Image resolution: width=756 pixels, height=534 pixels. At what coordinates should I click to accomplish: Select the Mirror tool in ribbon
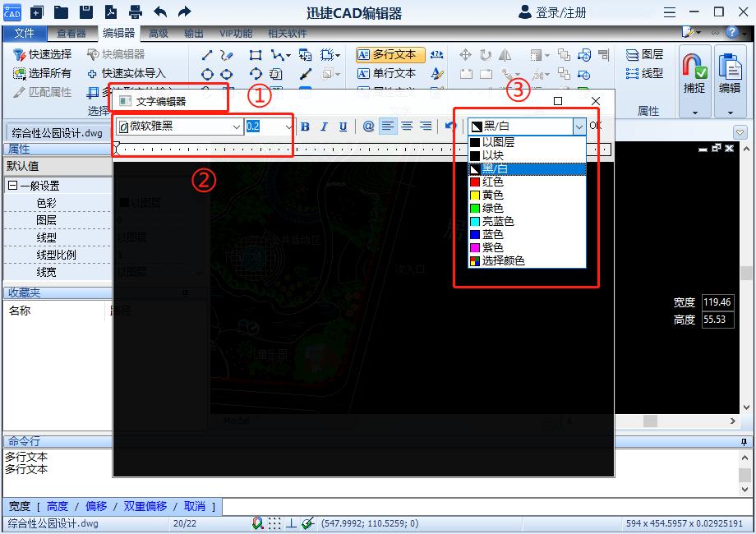(x=505, y=55)
